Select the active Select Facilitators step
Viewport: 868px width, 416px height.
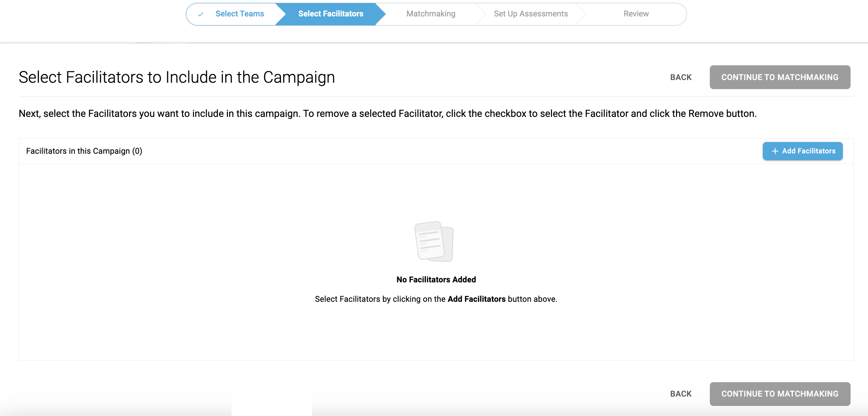(x=330, y=14)
